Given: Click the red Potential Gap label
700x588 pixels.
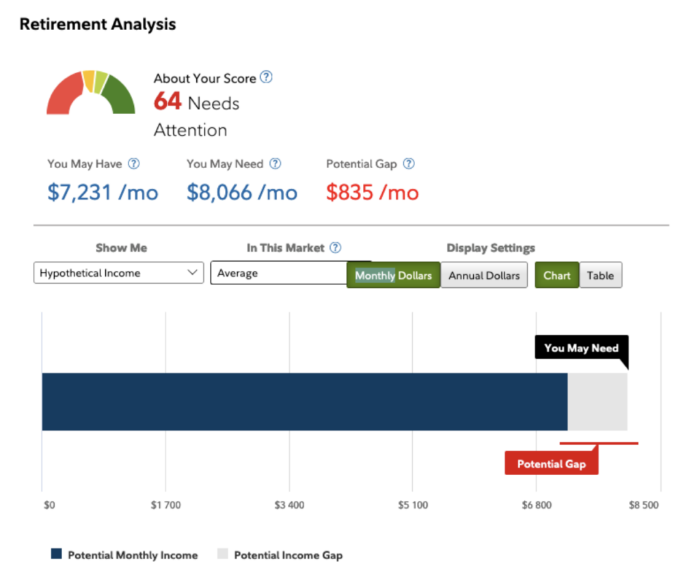Looking at the screenshot, I should click(551, 464).
